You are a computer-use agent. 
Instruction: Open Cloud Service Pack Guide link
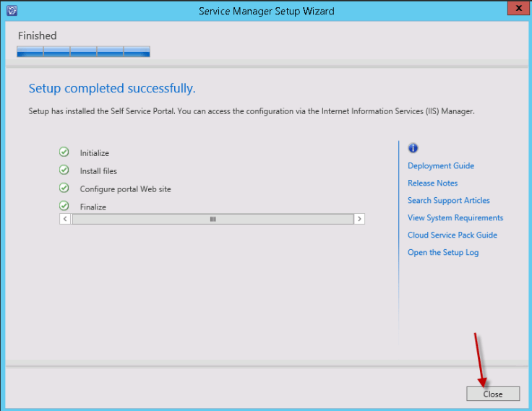pos(452,235)
